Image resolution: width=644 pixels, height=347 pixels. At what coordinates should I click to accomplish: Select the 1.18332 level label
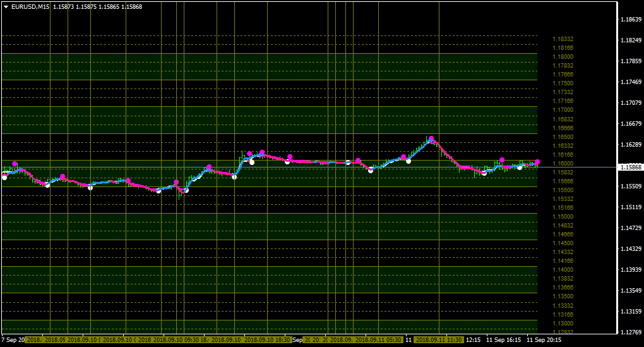point(563,39)
